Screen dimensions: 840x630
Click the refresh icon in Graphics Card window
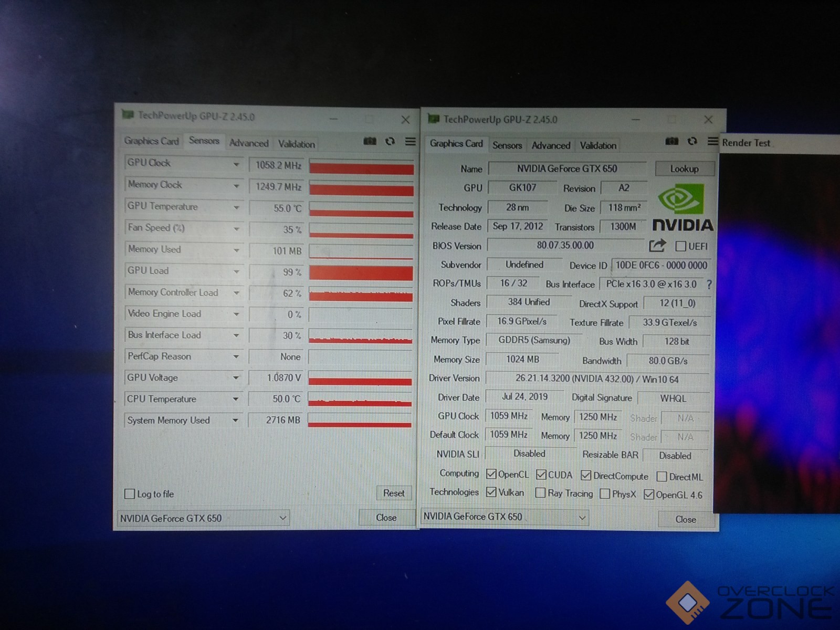pyautogui.click(x=692, y=141)
